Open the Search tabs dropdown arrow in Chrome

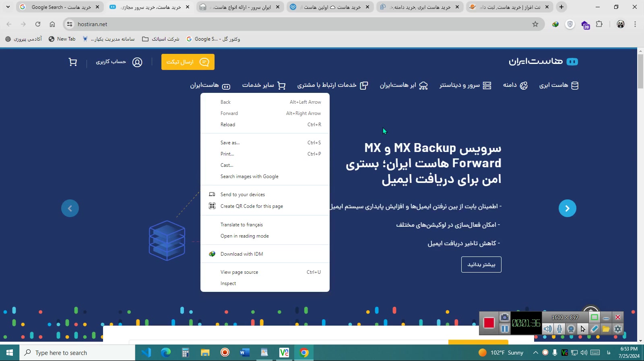coord(8,7)
